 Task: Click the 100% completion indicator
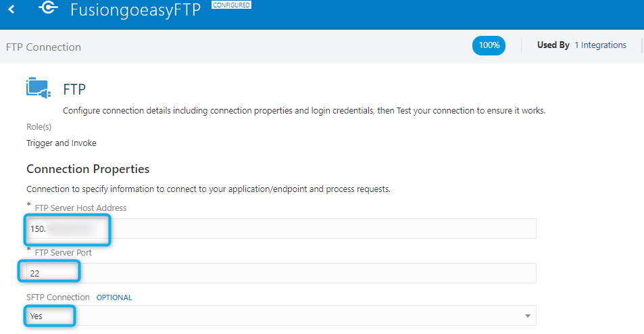(489, 45)
